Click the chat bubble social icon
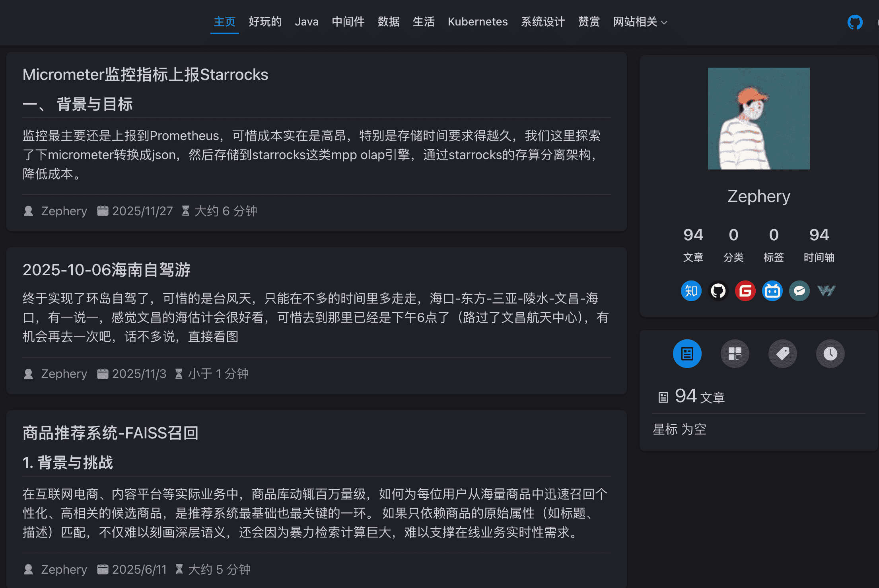Viewport: 879px width, 588px height. click(x=799, y=291)
